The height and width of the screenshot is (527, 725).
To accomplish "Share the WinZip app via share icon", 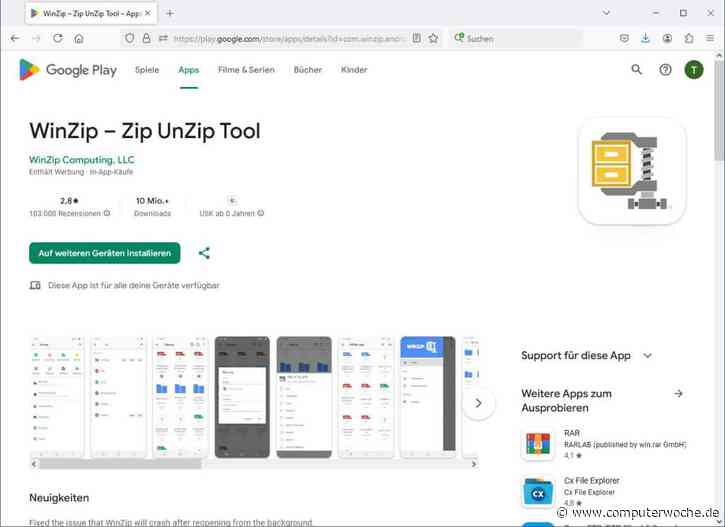I will (x=204, y=253).
